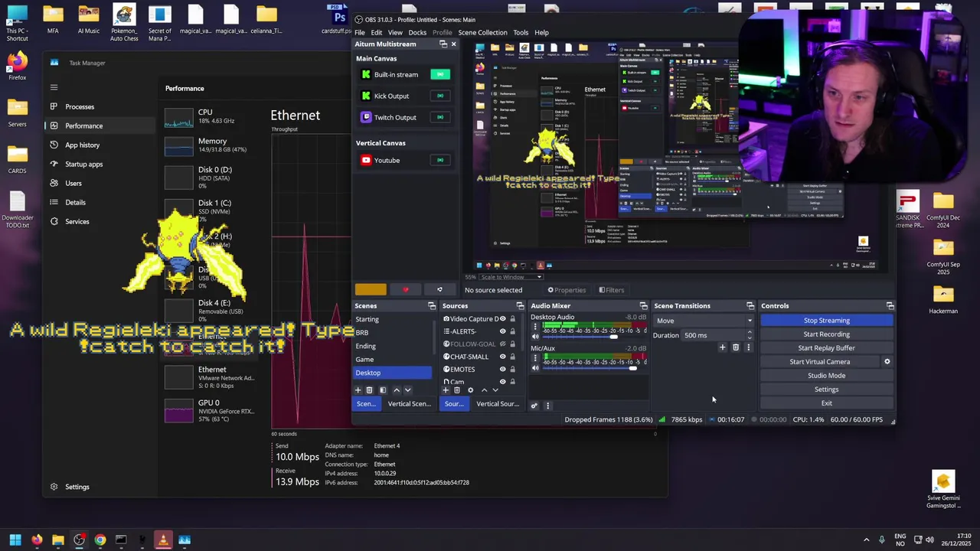Show the FOLLOW-GOAL source via eye icon
Screen dimensions: 980x551
pyautogui.click(x=503, y=344)
